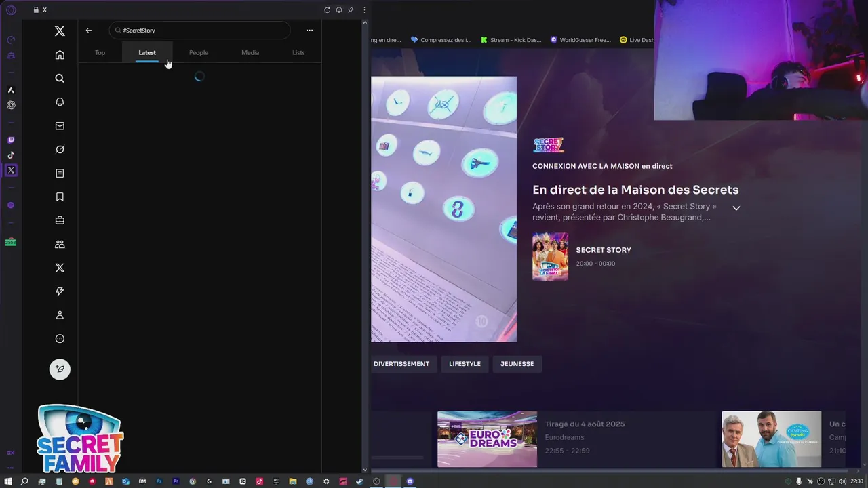Select the Latest tab
The height and width of the screenshot is (488, 868).
coord(147,52)
